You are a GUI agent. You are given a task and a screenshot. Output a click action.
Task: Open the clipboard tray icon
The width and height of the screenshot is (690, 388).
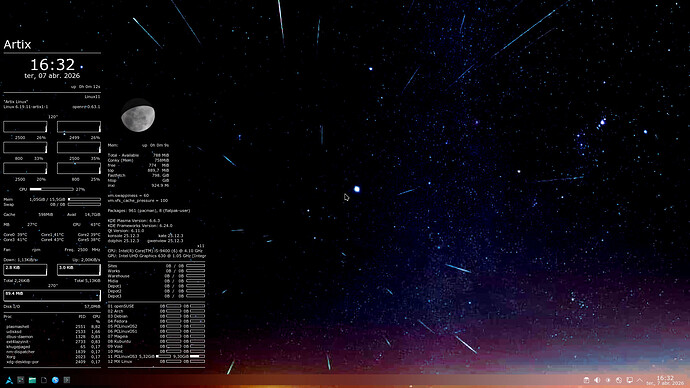586,380
